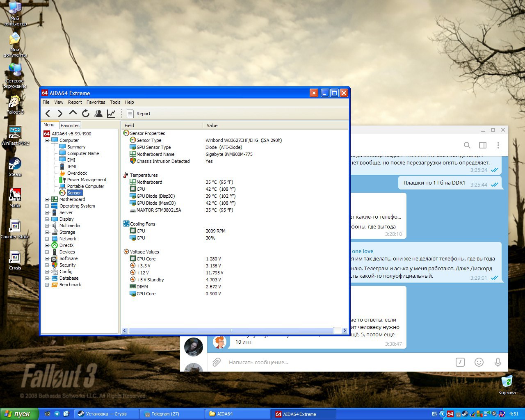Open the Help menu in AIDA64
Image resolution: width=525 pixels, height=420 pixels.
point(129,102)
